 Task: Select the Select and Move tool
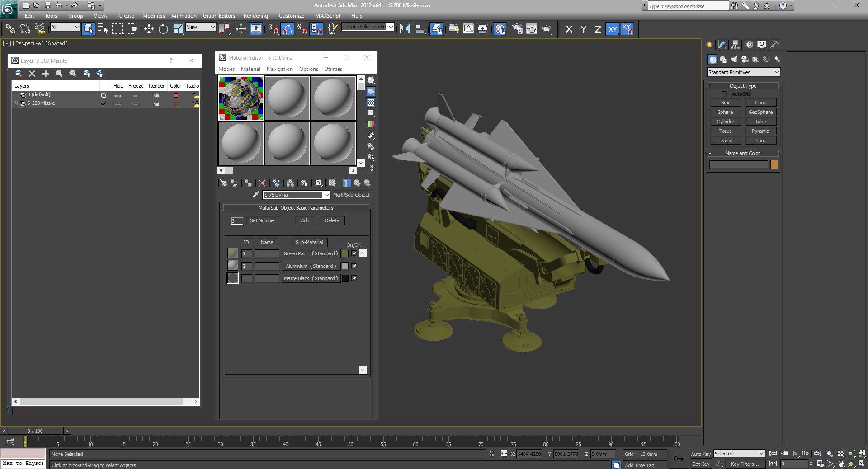tap(149, 29)
